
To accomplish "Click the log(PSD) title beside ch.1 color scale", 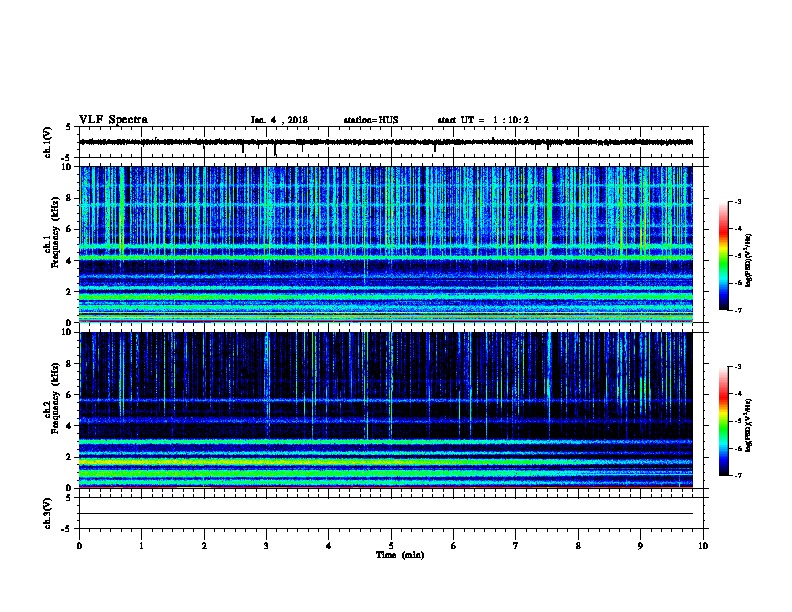I will click(749, 260).
